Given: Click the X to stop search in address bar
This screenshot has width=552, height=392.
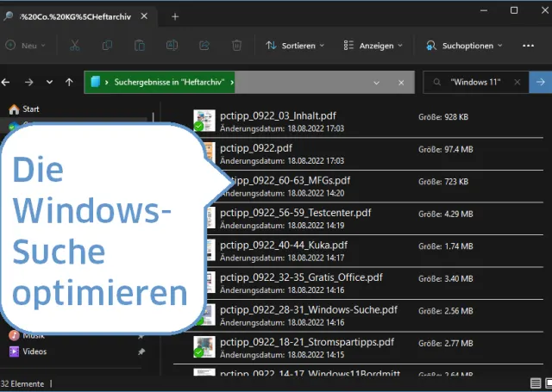Looking at the screenshot, I should [401, 83].
